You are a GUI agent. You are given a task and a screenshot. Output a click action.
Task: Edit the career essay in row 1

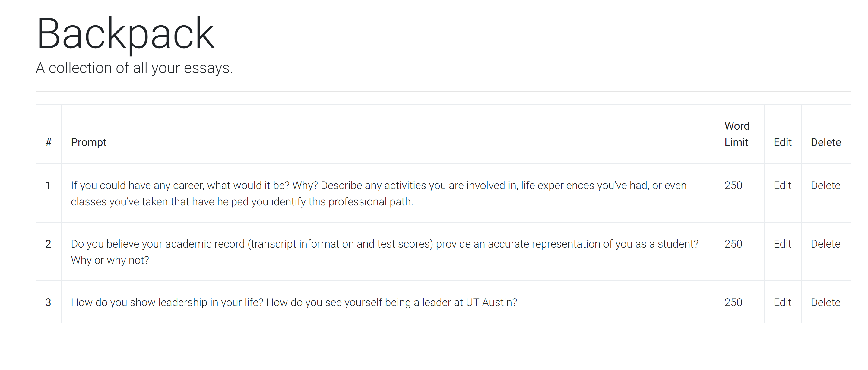point(782,185)
